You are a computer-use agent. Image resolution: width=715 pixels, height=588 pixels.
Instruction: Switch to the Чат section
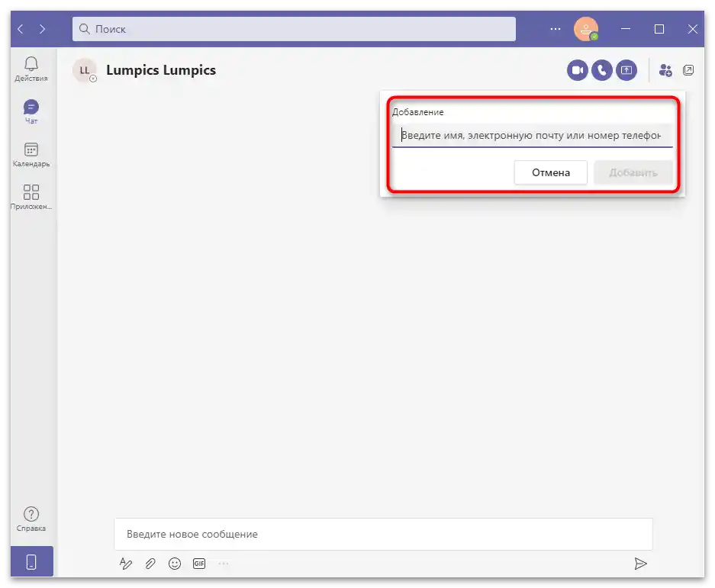(31, 111)
